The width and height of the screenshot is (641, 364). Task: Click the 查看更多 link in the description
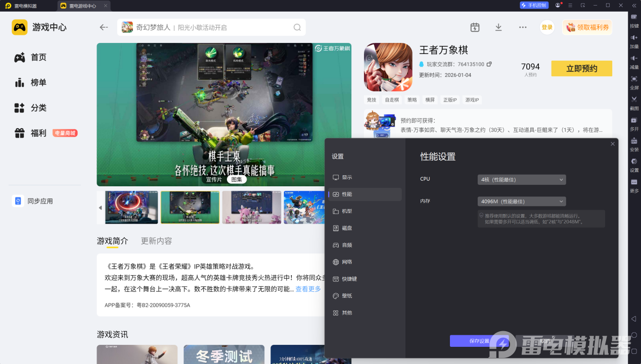(x=308, y=289)
